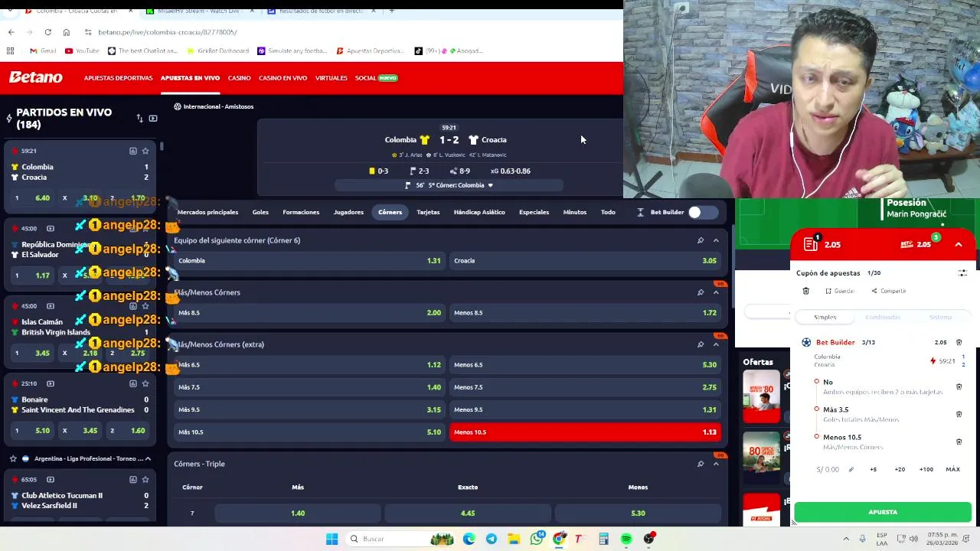Select Menos 10.5 corners at 1.13
Viewport: 980px width, 551px height.
[585, 432]
